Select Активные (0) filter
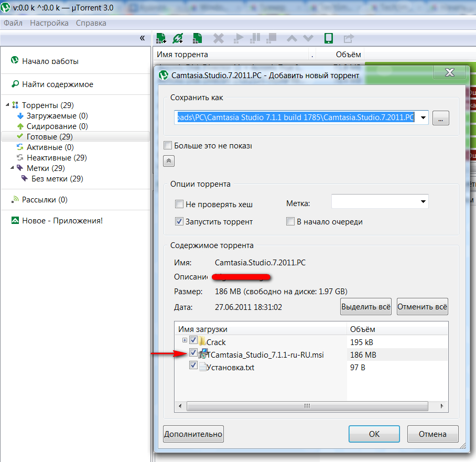Viewport: 476px width, 462px height. pyautogui.click(x=50, y=147)
